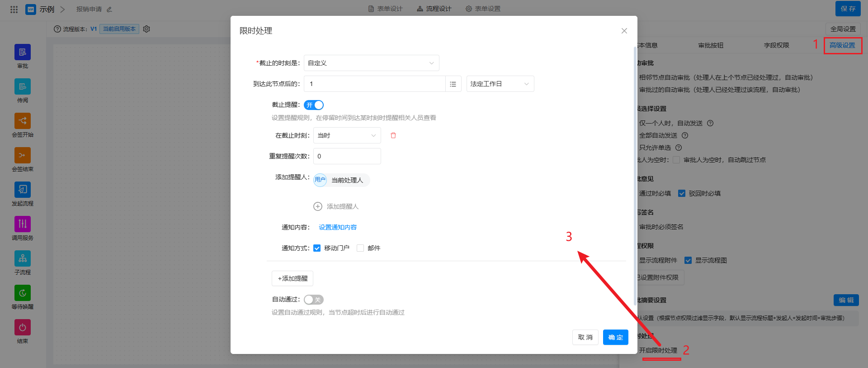Switch to the 表单设计 tab
The height and width of the screenshot is (368, 868).
pyautogui.click(x=385, y=9)
